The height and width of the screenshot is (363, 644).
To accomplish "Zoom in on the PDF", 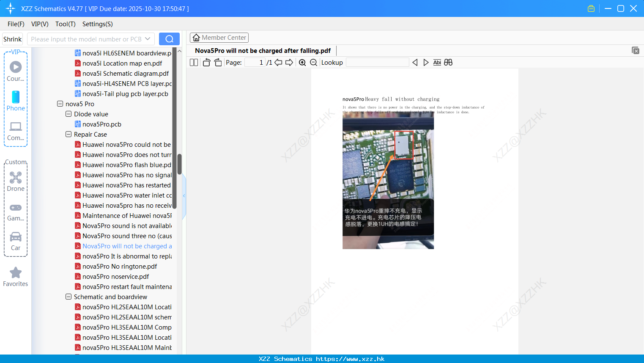I will pyautogui.click(x=302, y=63).
